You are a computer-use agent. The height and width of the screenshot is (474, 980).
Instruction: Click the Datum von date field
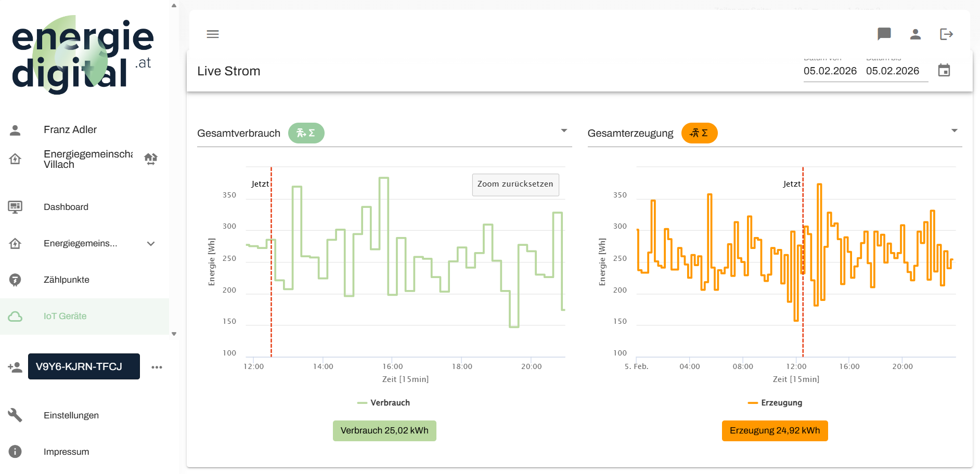coord(830,71)
